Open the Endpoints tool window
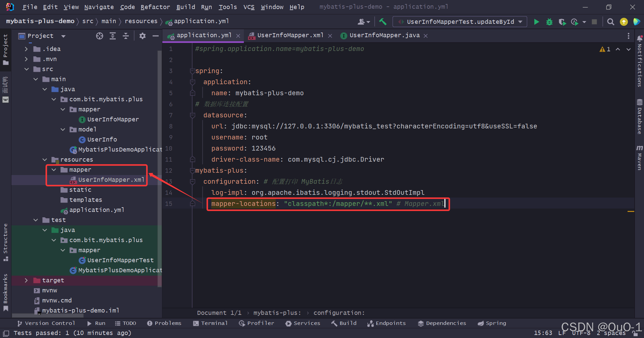 (x=386, y=323)
